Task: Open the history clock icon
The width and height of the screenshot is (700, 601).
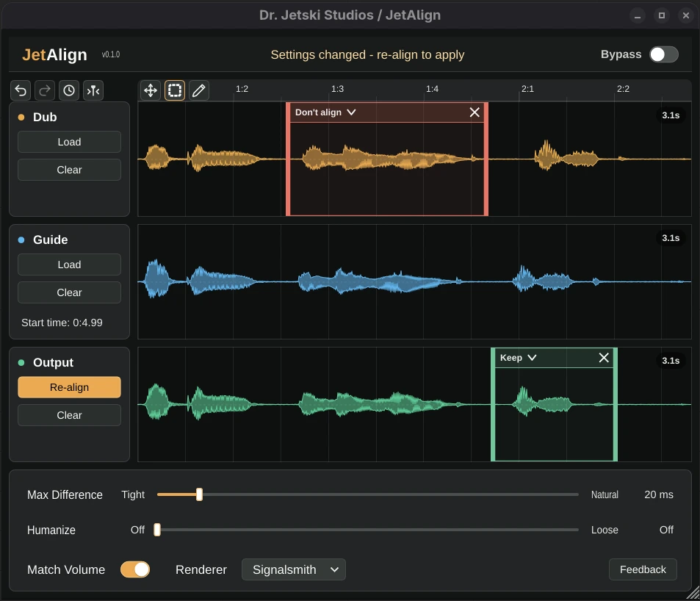Action: 69,90
